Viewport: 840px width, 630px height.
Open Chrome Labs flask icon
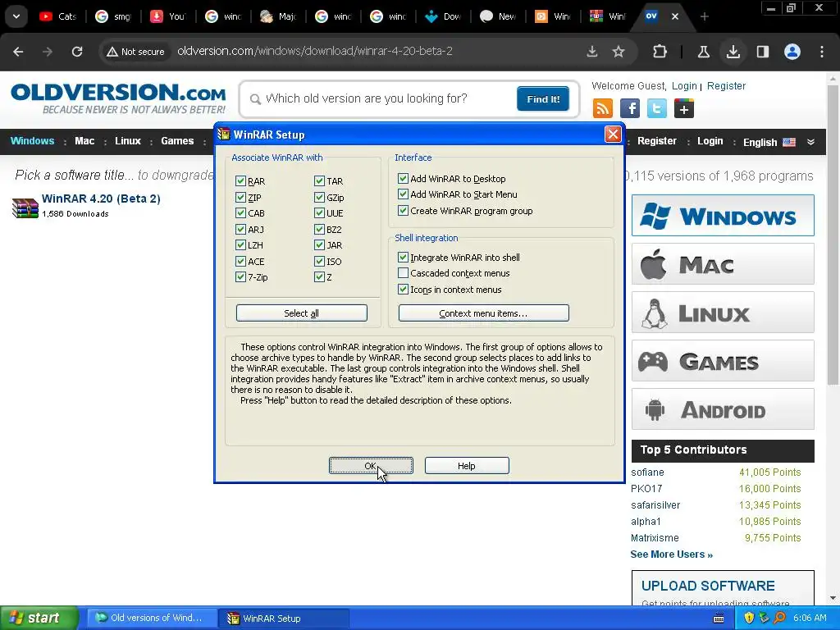click(703, 52)
